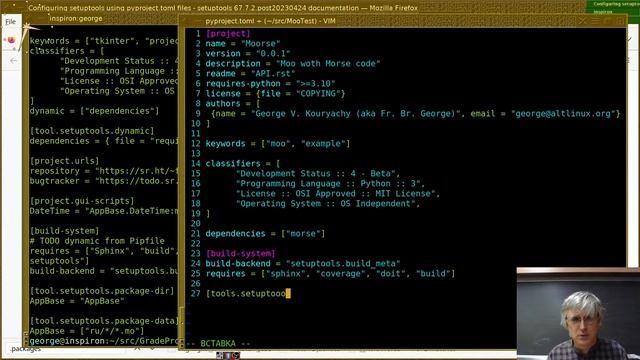Click dynamic = ["dependencies"] in terminal

pyautogui.click(x=94, y=111)
